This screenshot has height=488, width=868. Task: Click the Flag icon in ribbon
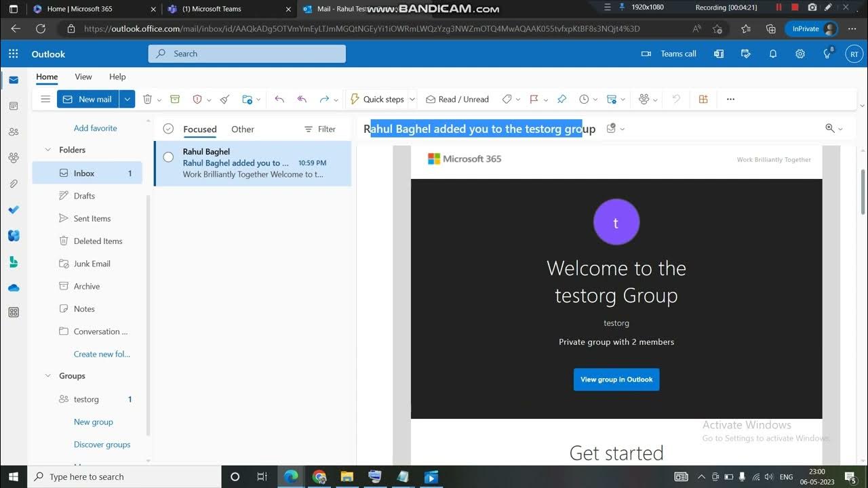[534, 99]
